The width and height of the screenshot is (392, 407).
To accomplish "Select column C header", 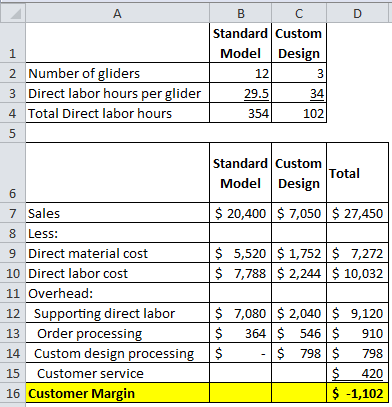I will pos(299,13).
